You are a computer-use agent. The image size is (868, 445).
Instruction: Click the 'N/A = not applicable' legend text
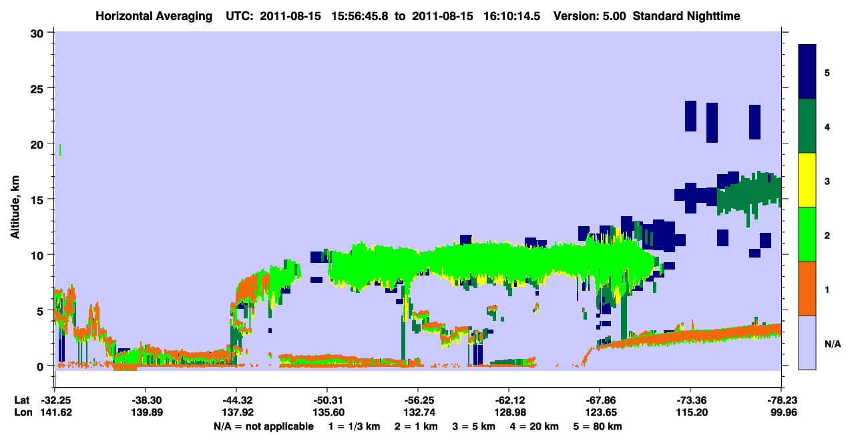[x=263, y=426]
